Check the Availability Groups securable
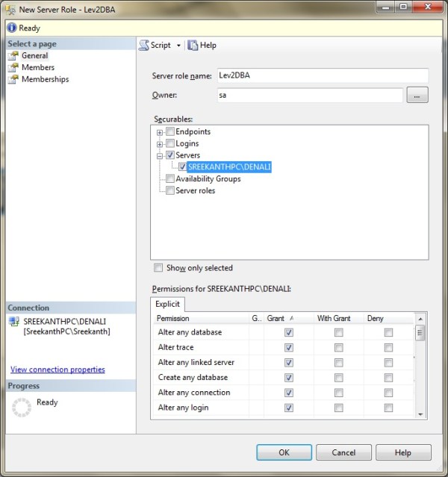This screenshot has height=477, width=448. pos(170,179)
